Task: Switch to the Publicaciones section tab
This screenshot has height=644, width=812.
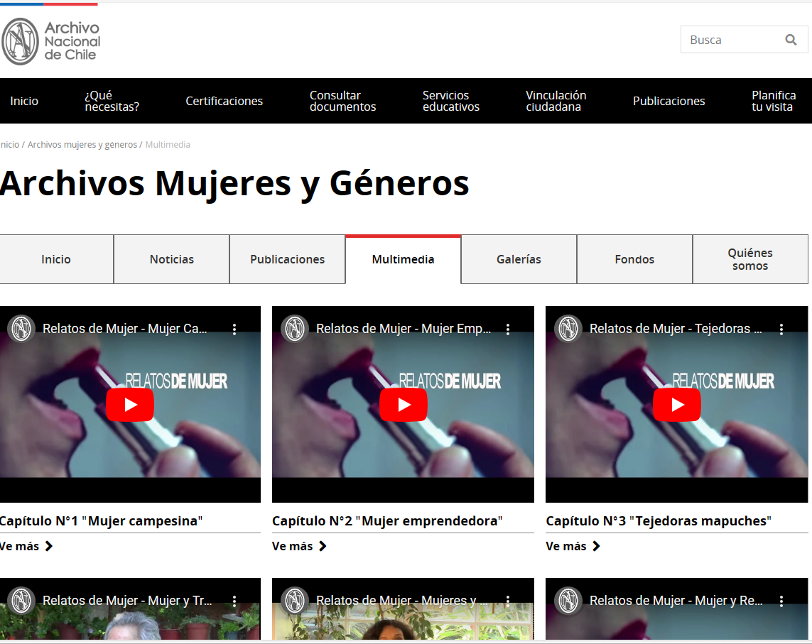Action: pos(288,259)
